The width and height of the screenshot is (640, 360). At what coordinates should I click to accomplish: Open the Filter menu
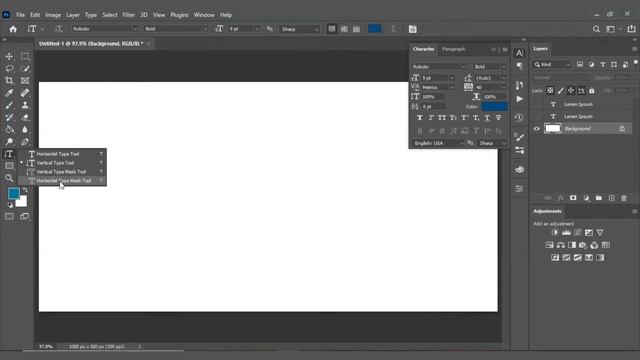click(129, 15)
